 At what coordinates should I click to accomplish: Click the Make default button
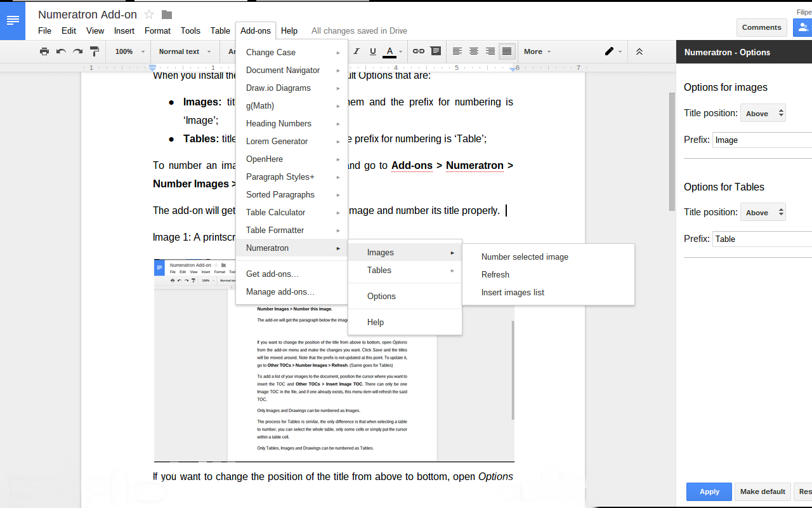(763, 491)
